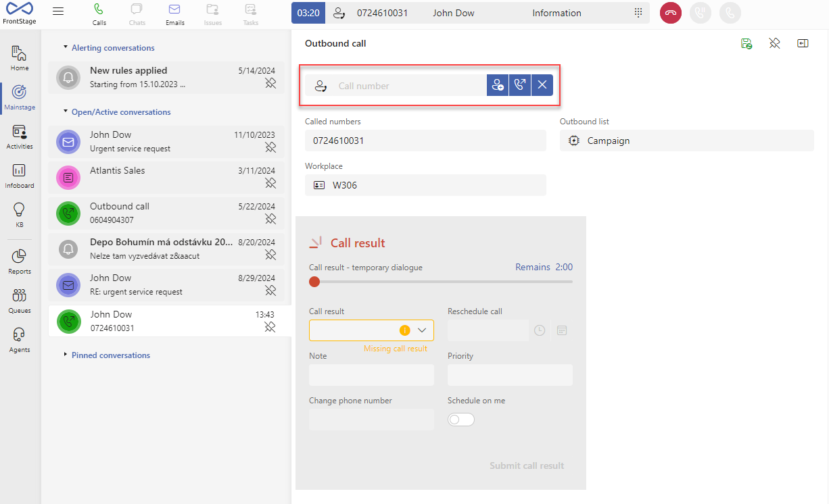Pin the John Dow 13:43 call conversation
Viewport: 829px width, 504px height.
tap(270, 327)
